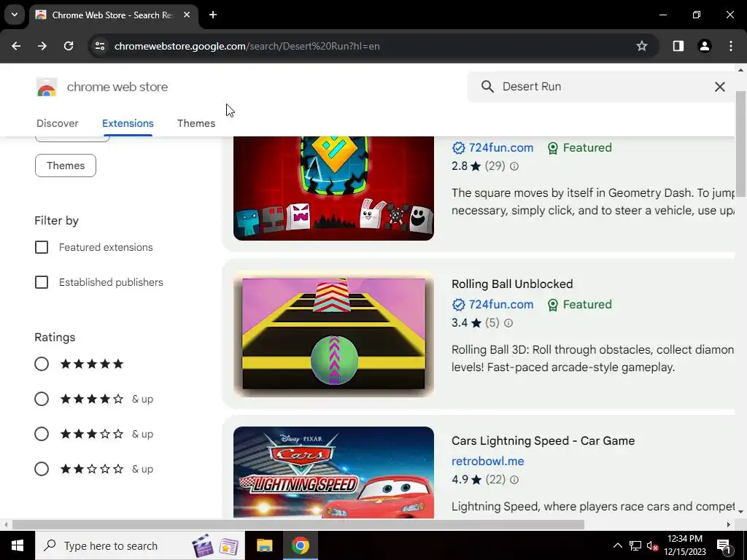747x560 pixels.
Task: Click the Windows taskbar search box
Action: pos(139,545)
